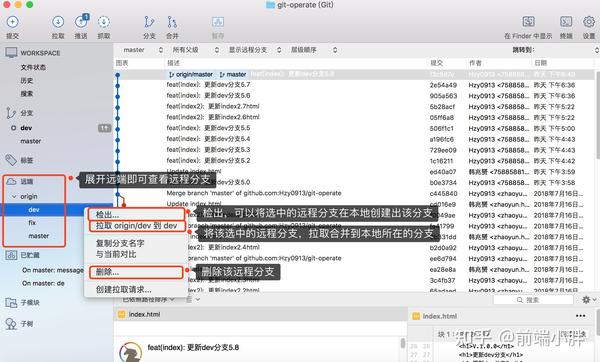The width and height of the screenshot is (600, 362).
Task: Open the 显示远程分支 dropdown
Action: click(x=255, y=50)
